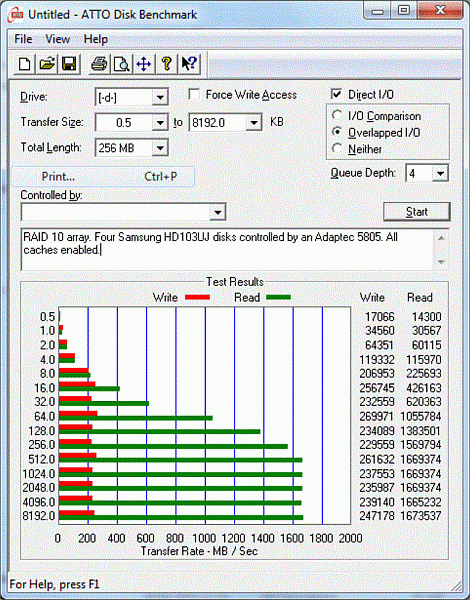Click the description box scroll down arrow
The width and height of the screenshot is (470, 600).
(x=441, y=262)
